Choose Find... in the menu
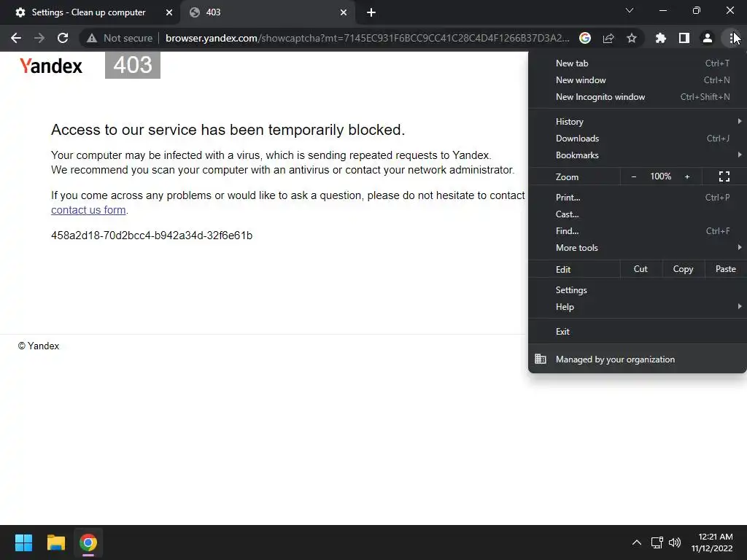This screenshot has width=747, height=560. click(x=638, y=230)
